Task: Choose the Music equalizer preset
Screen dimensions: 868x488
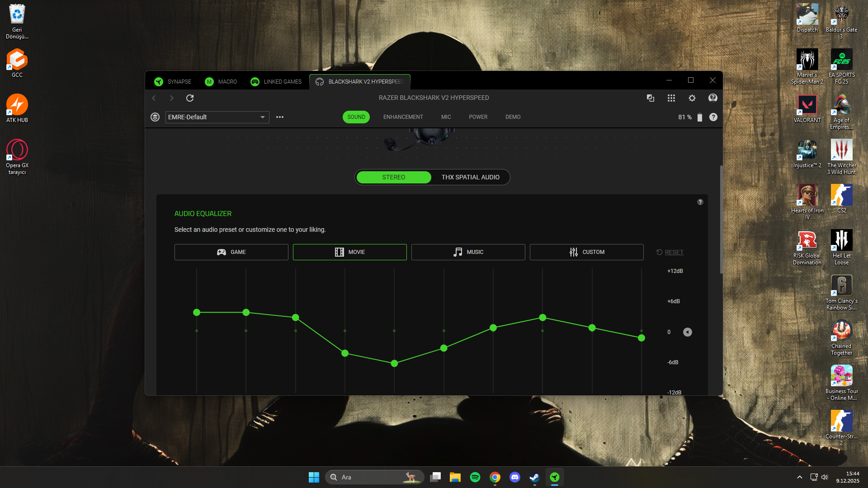Action: click(x=468, y=252)
